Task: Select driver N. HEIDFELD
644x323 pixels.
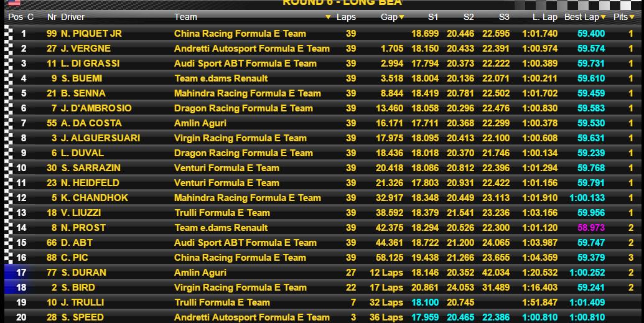Action: (90, 183)
